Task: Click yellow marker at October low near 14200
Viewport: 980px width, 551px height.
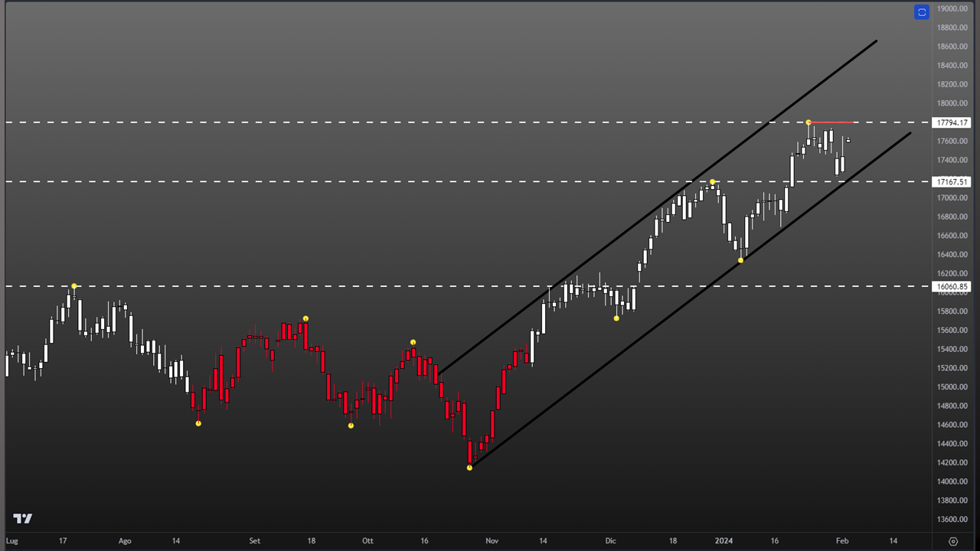Action: pos(469,468)
